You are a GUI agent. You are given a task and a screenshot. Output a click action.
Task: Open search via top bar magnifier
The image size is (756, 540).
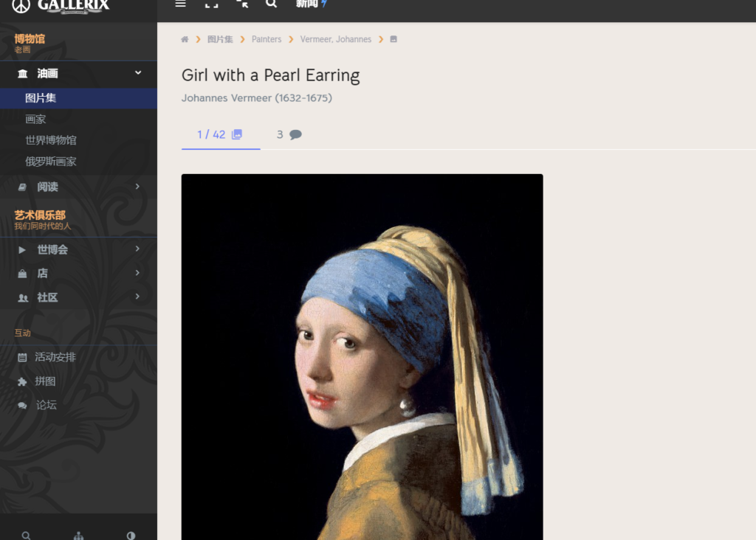[x=272, y=4]
